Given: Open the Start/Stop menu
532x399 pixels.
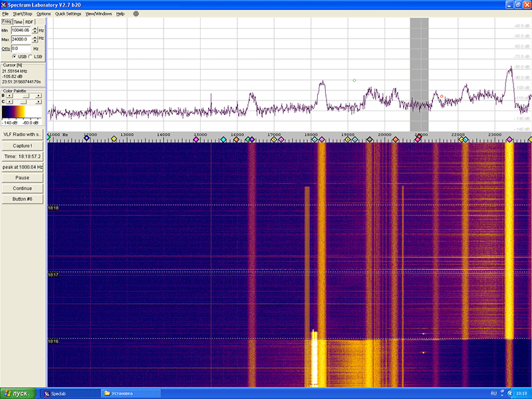Looking at the screenshot, I should point(23,13).
